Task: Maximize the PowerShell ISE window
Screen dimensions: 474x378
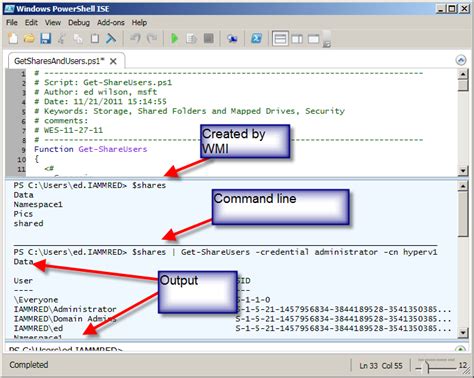Action: tap(452, 9)
